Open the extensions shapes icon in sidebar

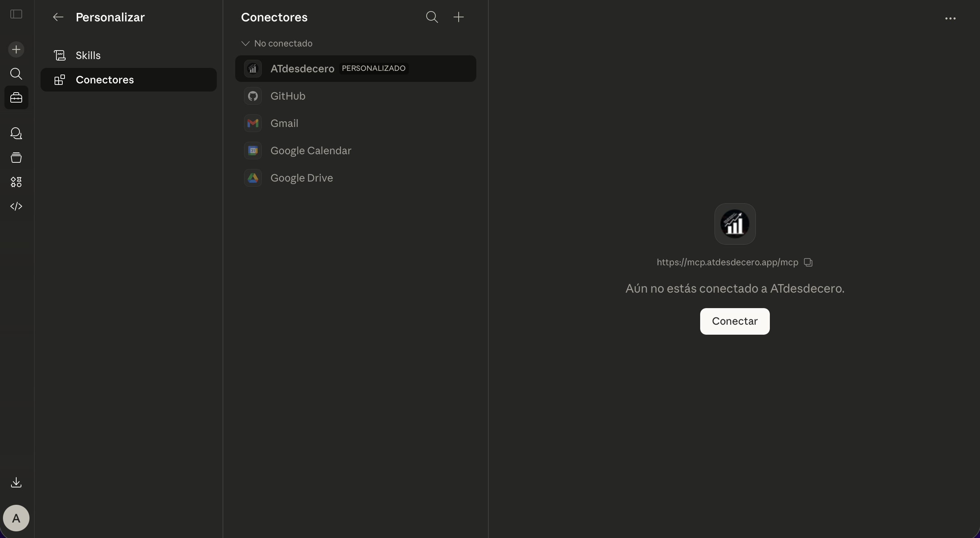(x=16, y=182)
